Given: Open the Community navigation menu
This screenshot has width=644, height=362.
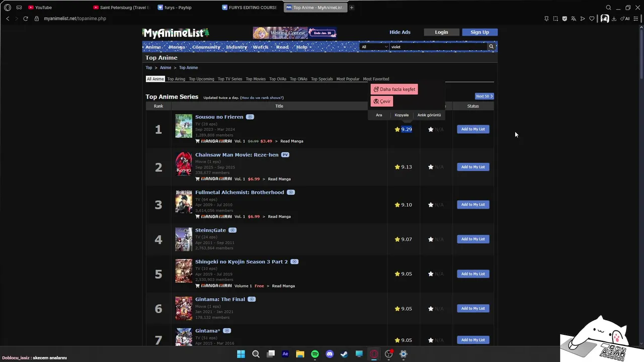Looking at the screenshot, I should [206, 47].
